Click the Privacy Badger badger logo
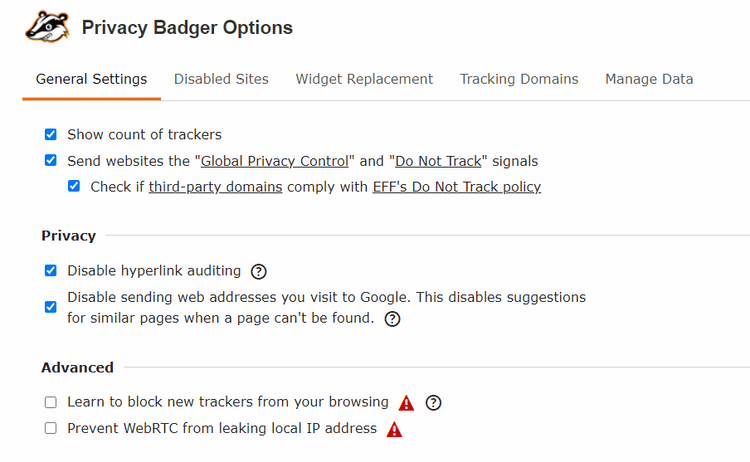Image resolution: width=750 pixels, height=462 pixels. (46, 27)
